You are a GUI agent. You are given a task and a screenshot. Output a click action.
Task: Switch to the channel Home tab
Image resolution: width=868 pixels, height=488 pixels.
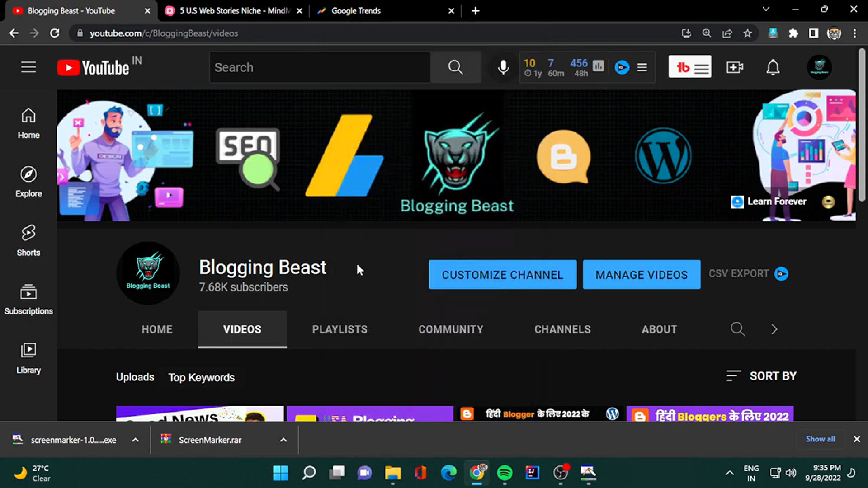(157, 329)
